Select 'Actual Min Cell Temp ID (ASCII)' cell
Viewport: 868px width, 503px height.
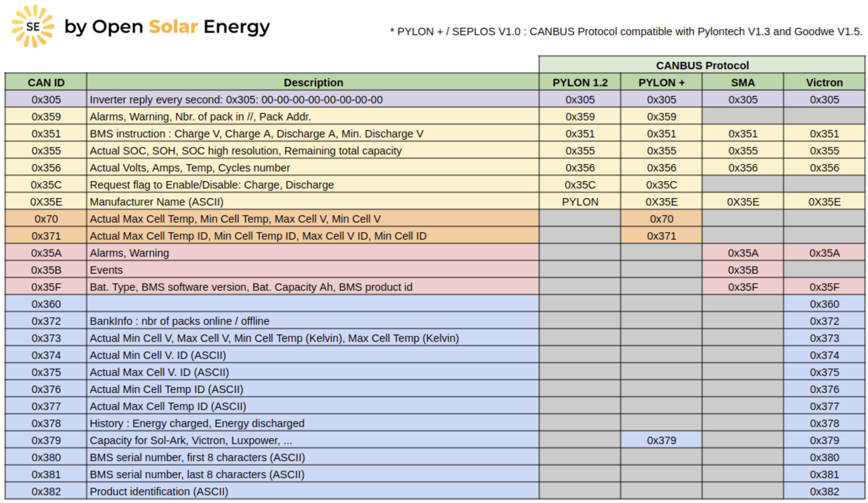(x=313, y=389)
